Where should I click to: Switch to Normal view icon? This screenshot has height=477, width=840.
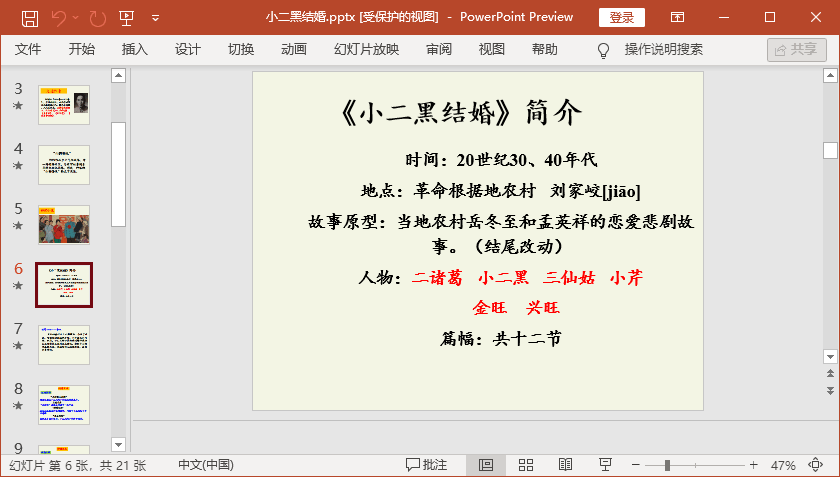pyautogui.click(x=486, y=465)
